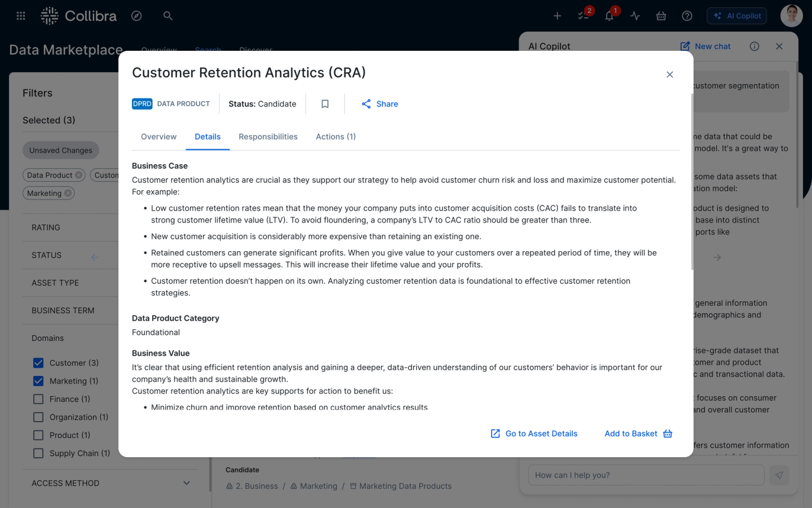
Task: Expand the ACCESS METHOD filter section
Action: (x=111, y=483)
